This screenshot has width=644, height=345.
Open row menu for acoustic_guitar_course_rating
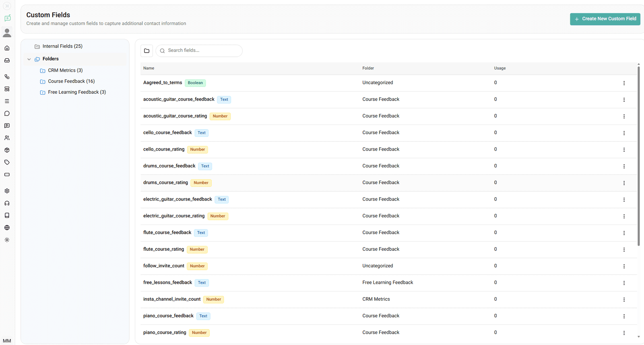(624, 116)
